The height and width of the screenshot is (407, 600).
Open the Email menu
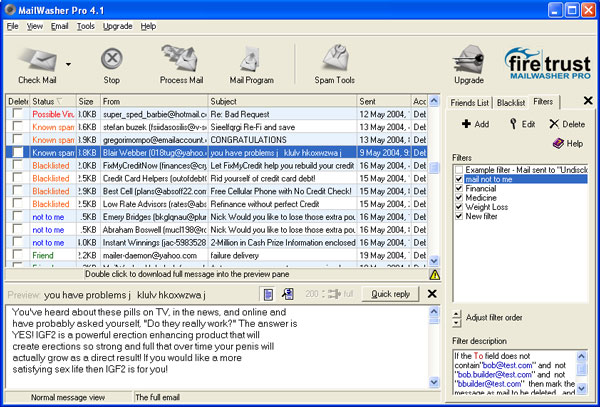tap(60, 26)
